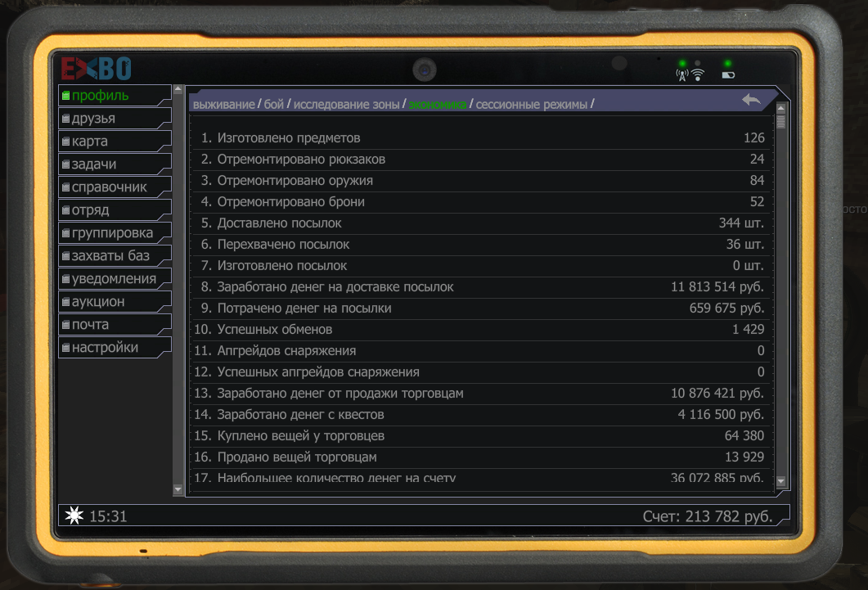Open the задачи section

click(x=115, y=164)
